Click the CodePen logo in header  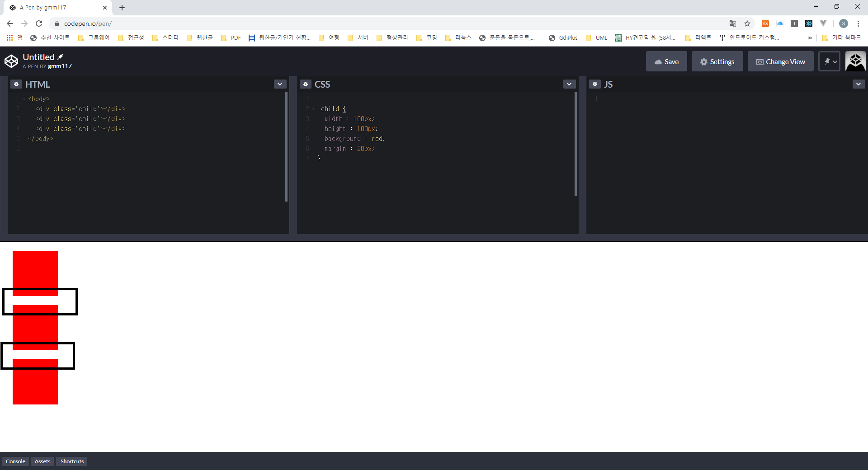tap(11, 61)
